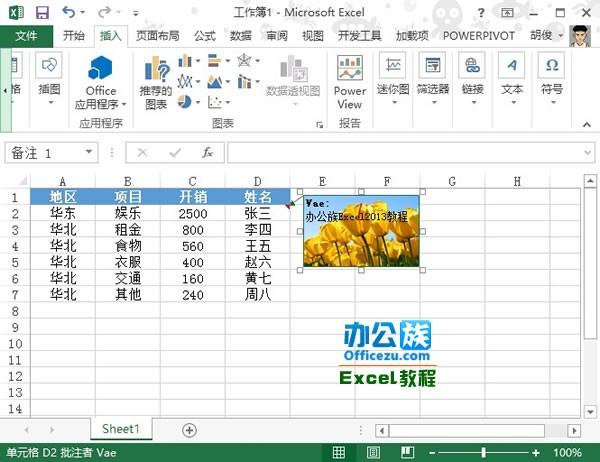Insert a bar chart icon

[215, 60]
